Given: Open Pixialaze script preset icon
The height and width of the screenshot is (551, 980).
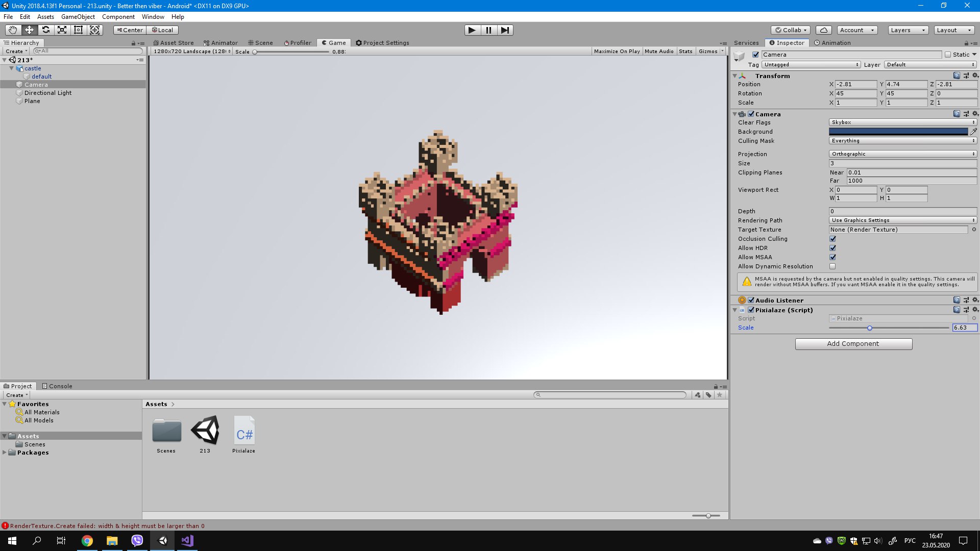Looking at the screenshot, I should tap(966, 310).
